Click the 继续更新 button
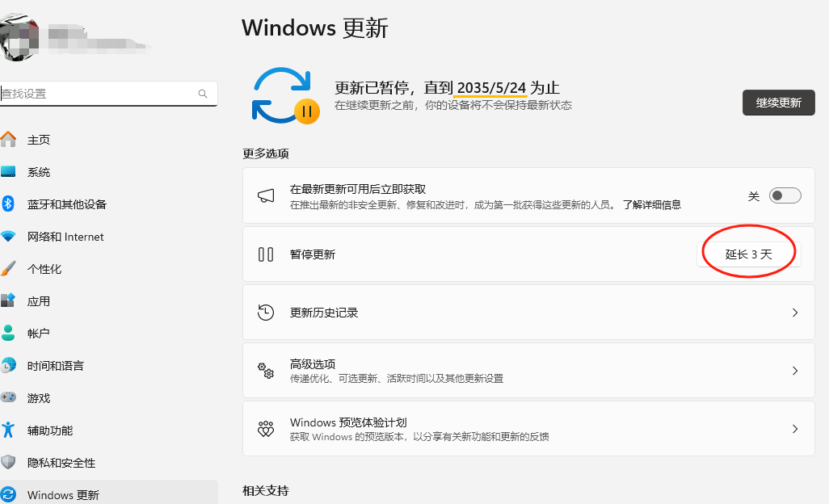 point(778,103)
